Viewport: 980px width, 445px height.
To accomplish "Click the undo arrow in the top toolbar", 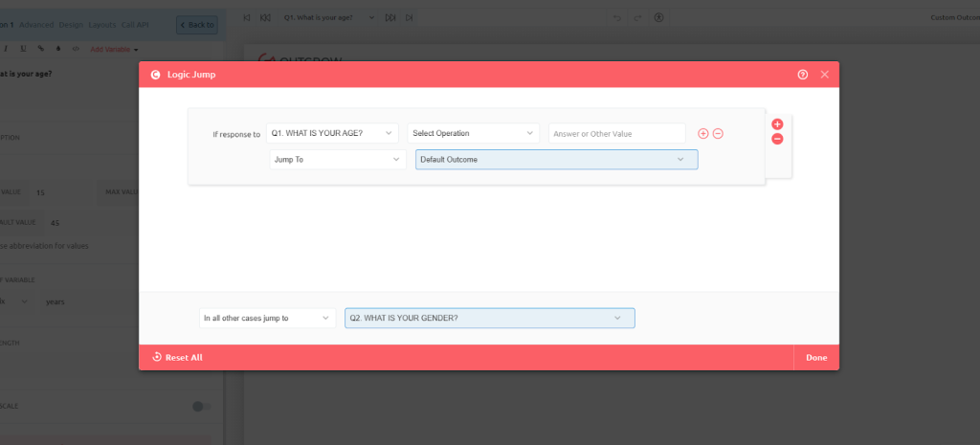I will 617,17.
